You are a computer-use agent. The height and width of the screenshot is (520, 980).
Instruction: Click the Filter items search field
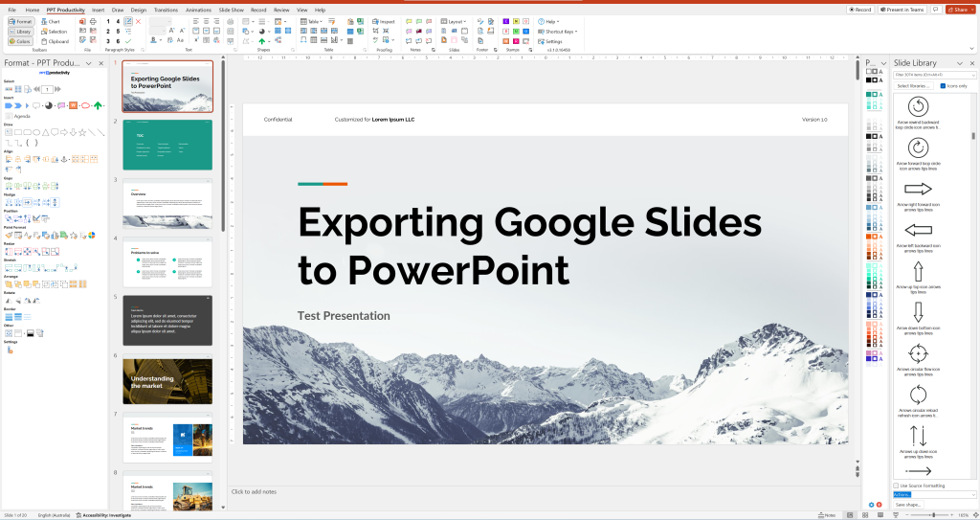(935, 75)
